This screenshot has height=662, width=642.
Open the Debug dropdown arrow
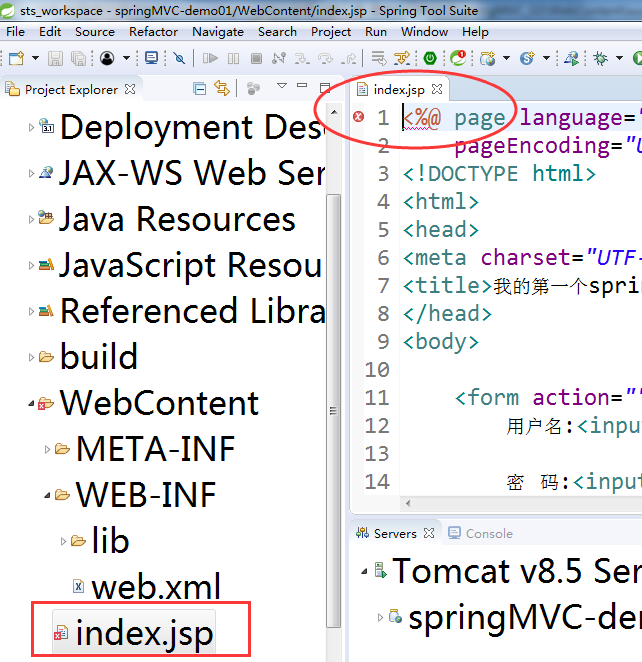tap(619, 58)
